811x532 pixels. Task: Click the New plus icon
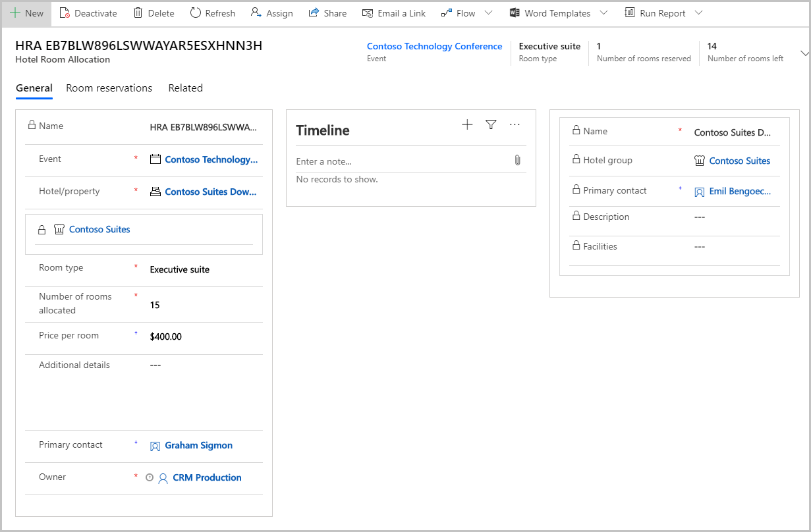click(14, 13)
